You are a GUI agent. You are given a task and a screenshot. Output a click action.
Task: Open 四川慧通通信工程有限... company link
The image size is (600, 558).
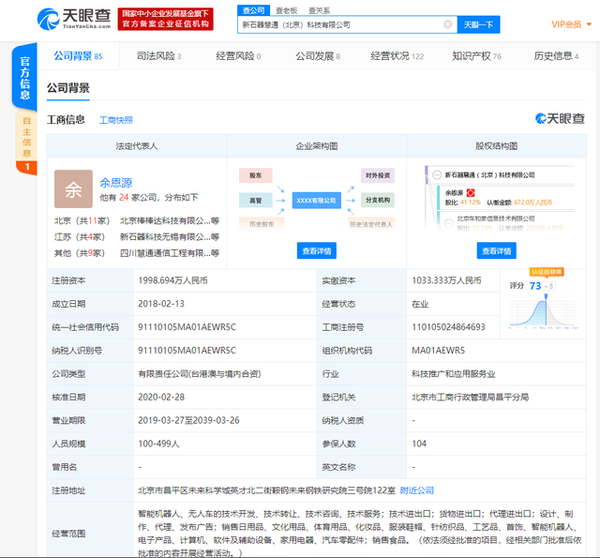(x=170, y=253)
